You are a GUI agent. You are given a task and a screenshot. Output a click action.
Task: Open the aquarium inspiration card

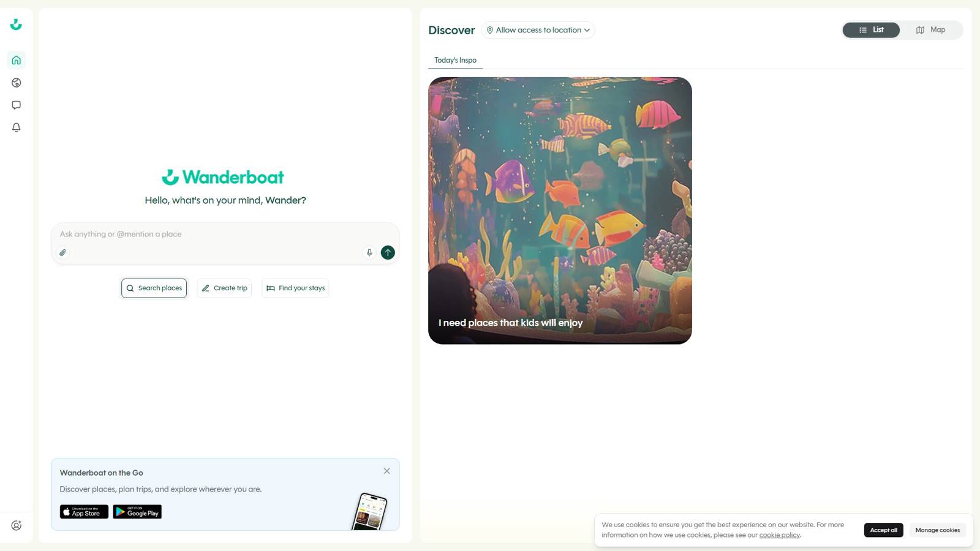click(560, 211)
